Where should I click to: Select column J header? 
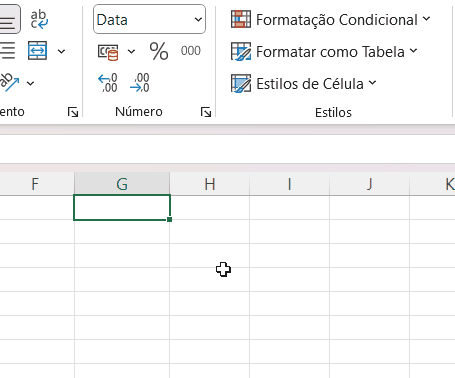(x=369, y=184)
